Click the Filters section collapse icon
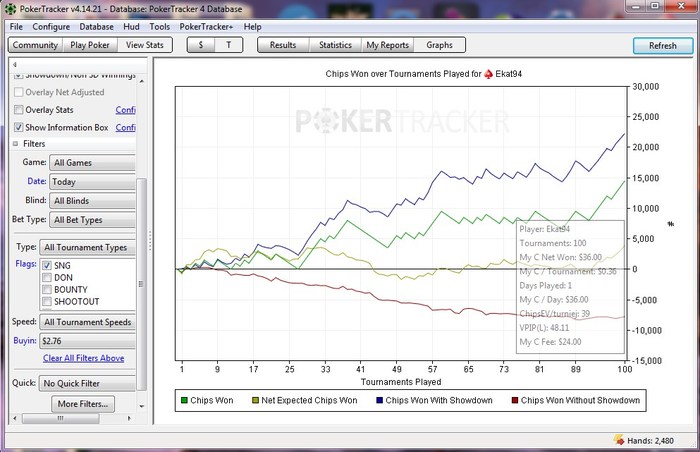 tap(15, 144)
